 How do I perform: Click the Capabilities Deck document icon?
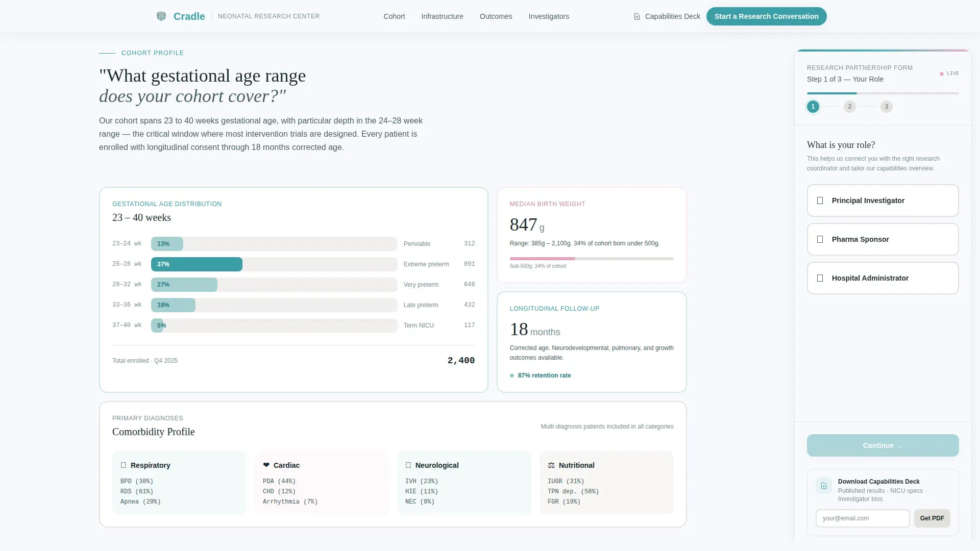point(637,16)
